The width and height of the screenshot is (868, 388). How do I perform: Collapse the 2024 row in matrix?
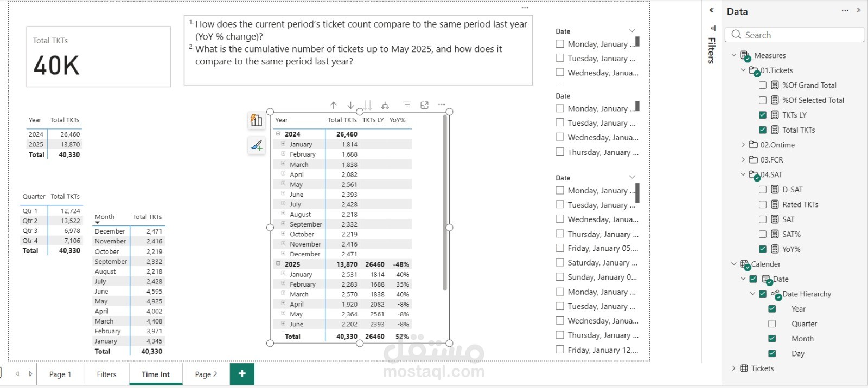(x=278, y=134)
